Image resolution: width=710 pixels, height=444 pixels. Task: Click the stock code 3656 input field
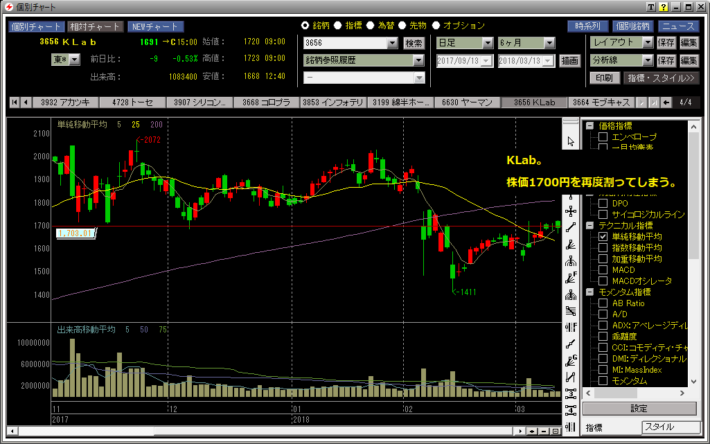pos(350,44)
